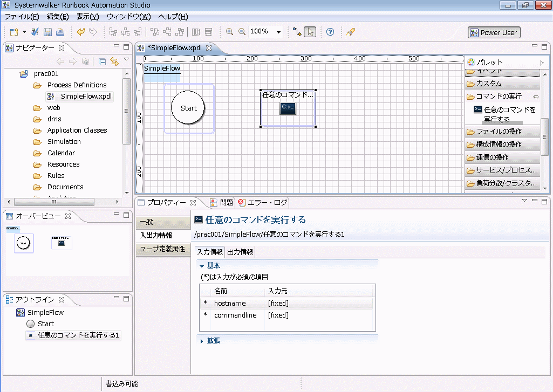Select the arrow connection tool
This screenshot has height=392, width=553.
click(x=297, y=32)
